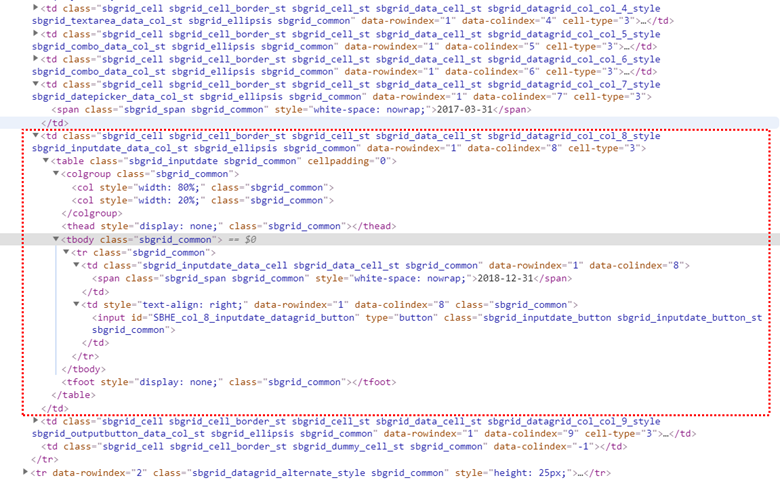Click the sbgrid_inputdate_data_col_st class text
Viewport: 780px width, 480px height.
(110, 148)
